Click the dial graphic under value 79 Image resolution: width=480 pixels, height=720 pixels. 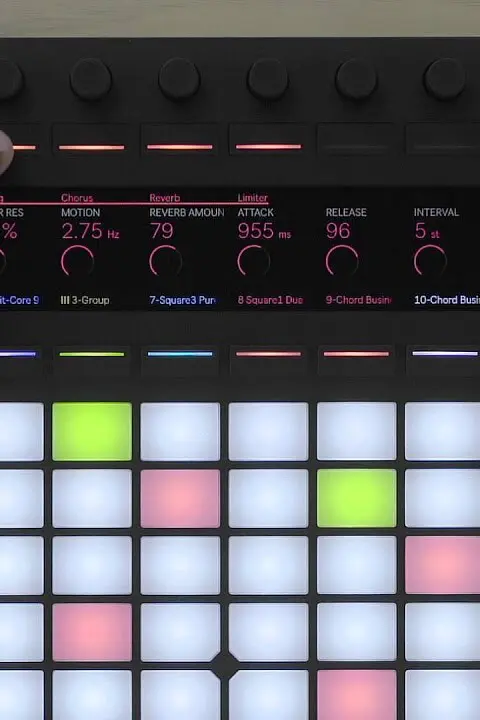[x=165, y=261]
